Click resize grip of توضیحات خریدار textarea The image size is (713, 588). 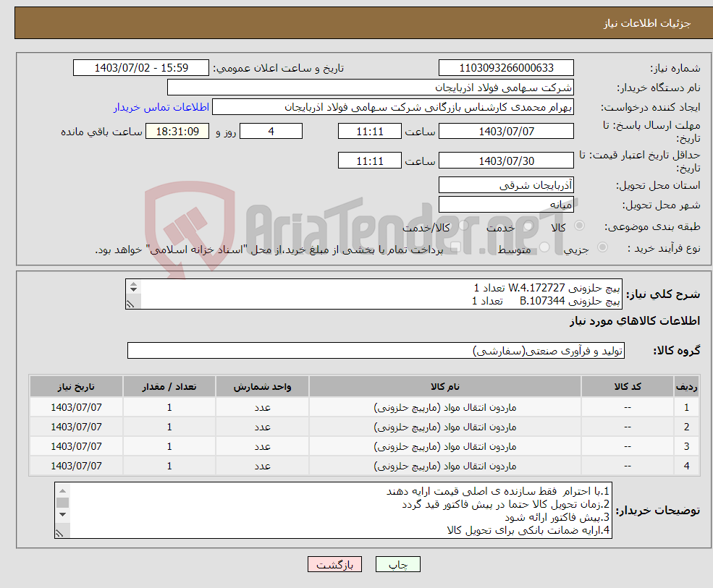point(59,534)
